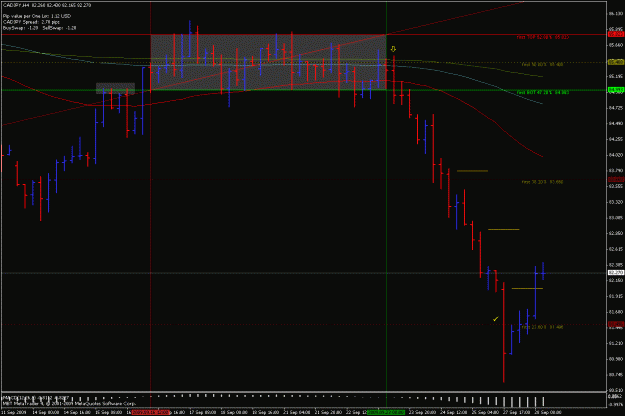The height and width of the screenshot is (416, 625).
Task: Select the small gray rectangle at 15 Sep
Action: tap(115, 88)
